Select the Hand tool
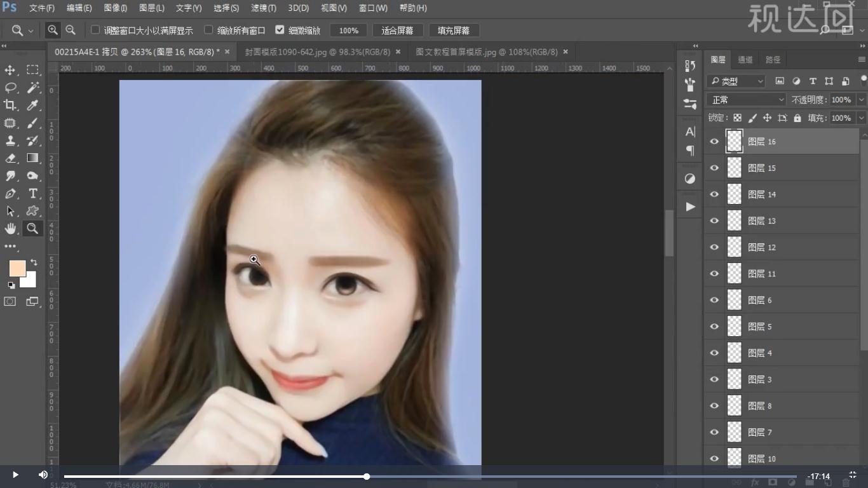This screenshot has width=868, height=488. (10, 229)
